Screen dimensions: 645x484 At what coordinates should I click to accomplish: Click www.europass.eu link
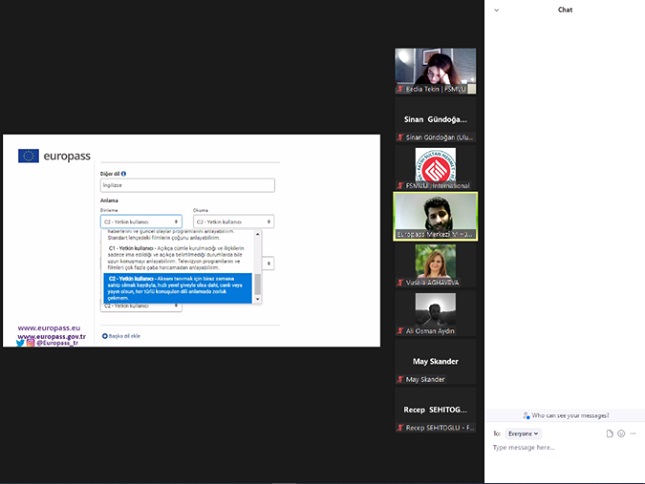click(49, 328)
